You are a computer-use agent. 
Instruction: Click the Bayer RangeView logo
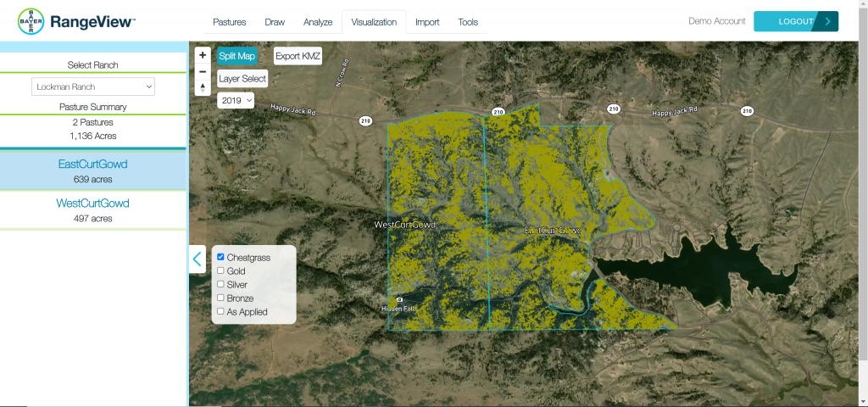[x=77, y=21]
